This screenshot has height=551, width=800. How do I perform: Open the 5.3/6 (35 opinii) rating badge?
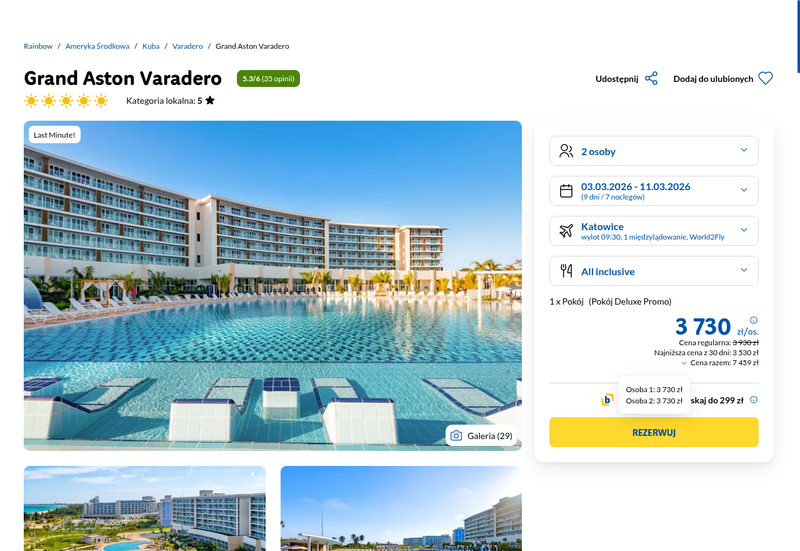[268, 79]
